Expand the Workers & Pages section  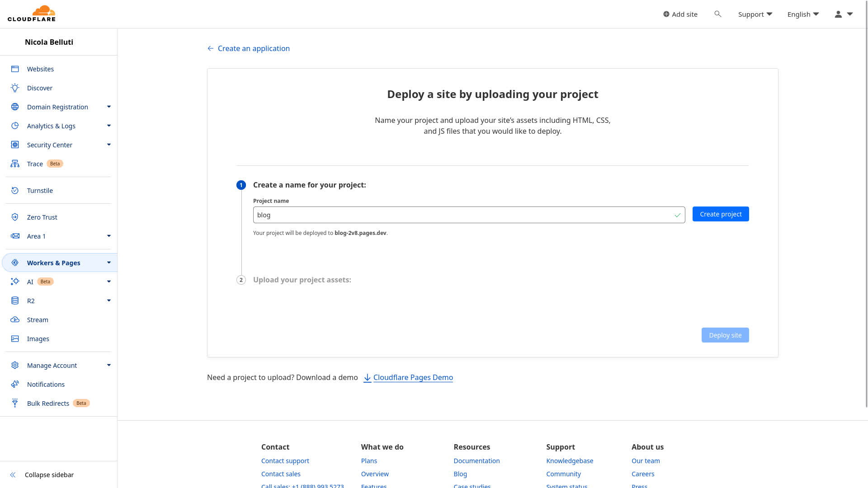pyautogui.click(x=109, y=262)
